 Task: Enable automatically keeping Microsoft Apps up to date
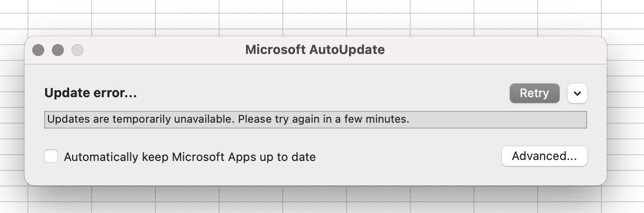coord(51,157)
